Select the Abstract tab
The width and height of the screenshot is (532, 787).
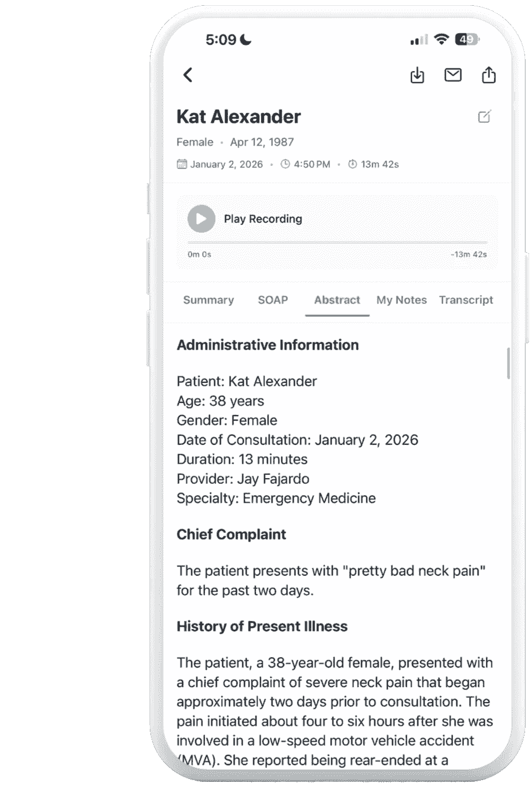pos(337,300)
